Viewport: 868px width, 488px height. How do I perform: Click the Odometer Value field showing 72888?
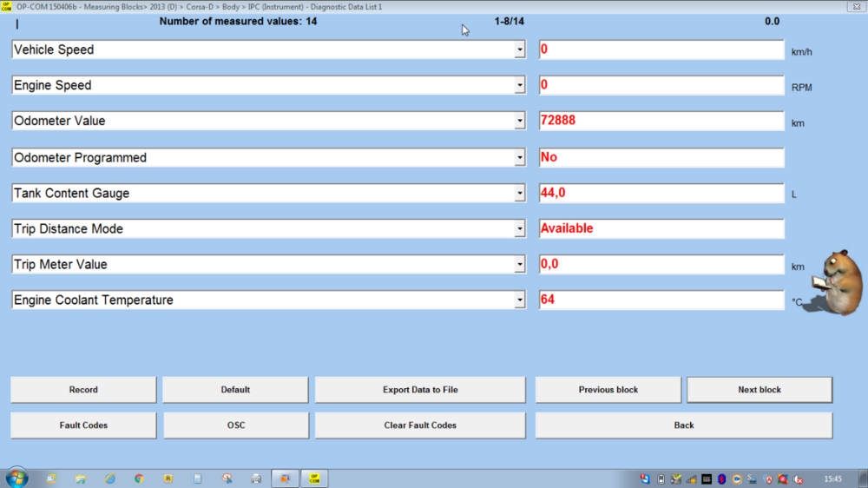pyautogui.click(x=661, y=122)
